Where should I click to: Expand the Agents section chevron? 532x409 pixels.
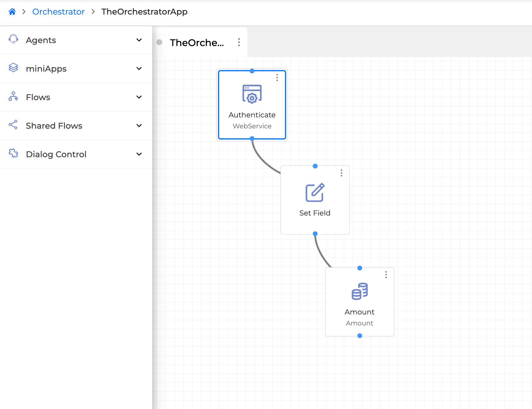coord(139,40)
